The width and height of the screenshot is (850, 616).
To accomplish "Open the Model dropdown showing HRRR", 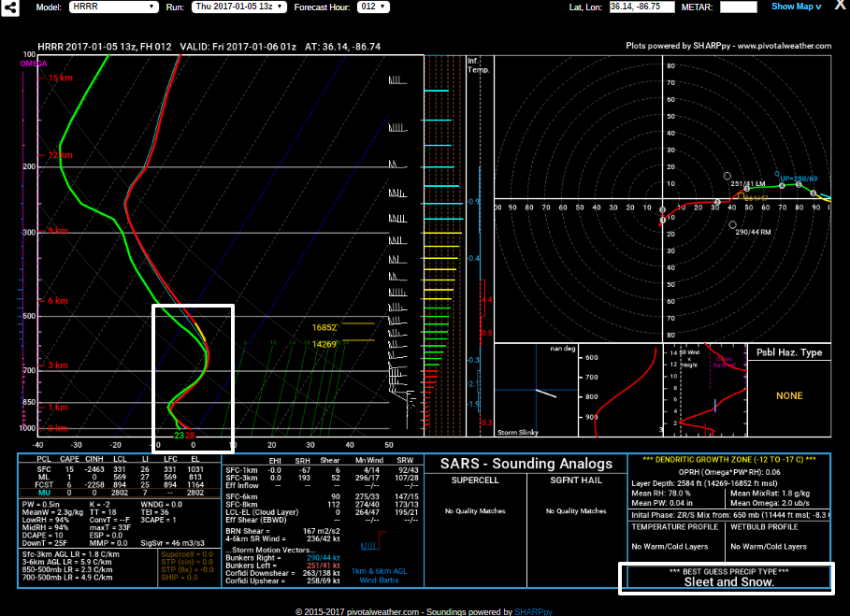I will (x=113, y=7).
